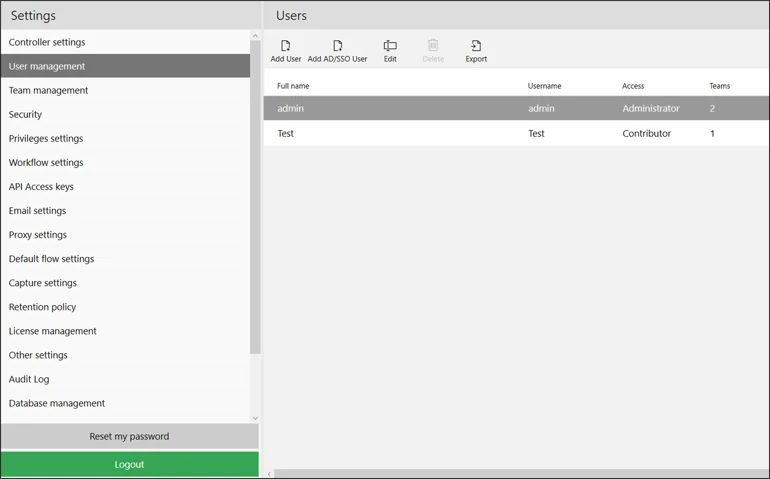Click the Export users icon

pyautogui.click(x=476, y=46)
